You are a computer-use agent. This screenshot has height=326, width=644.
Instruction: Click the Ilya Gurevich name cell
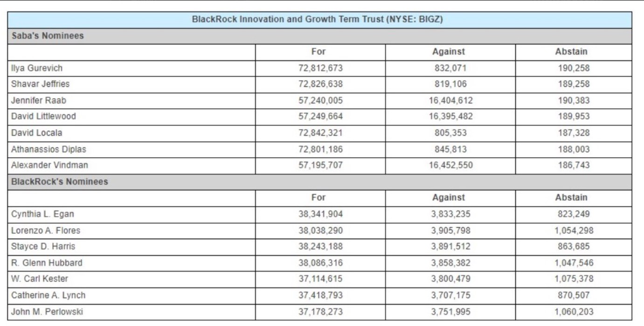coord(37,68)
